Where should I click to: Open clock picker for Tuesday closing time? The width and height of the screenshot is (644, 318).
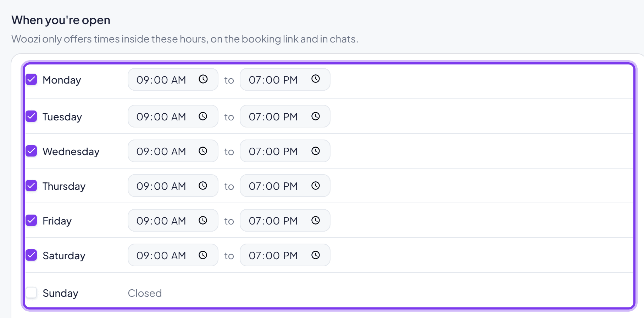(x=316, y=116)
